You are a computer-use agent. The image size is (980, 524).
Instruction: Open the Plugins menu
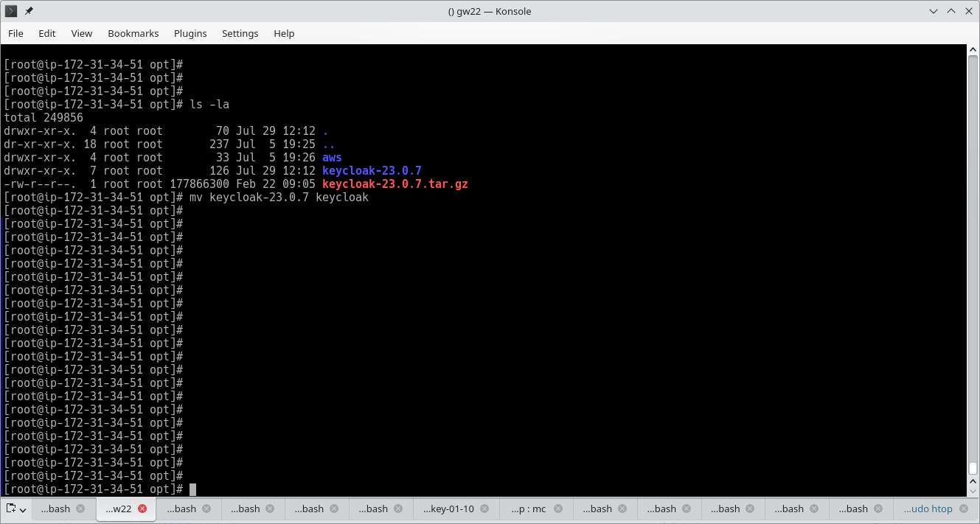pos(190,33)
